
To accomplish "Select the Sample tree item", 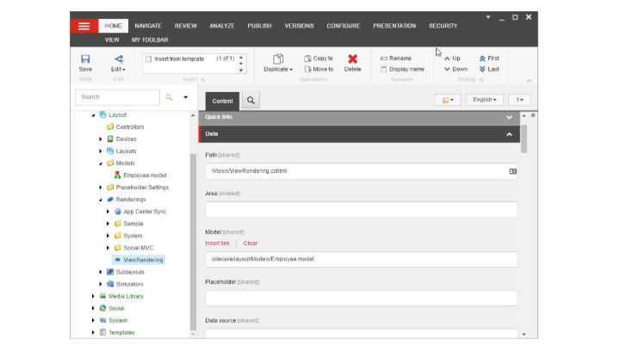I will click(x=133, y=224).
